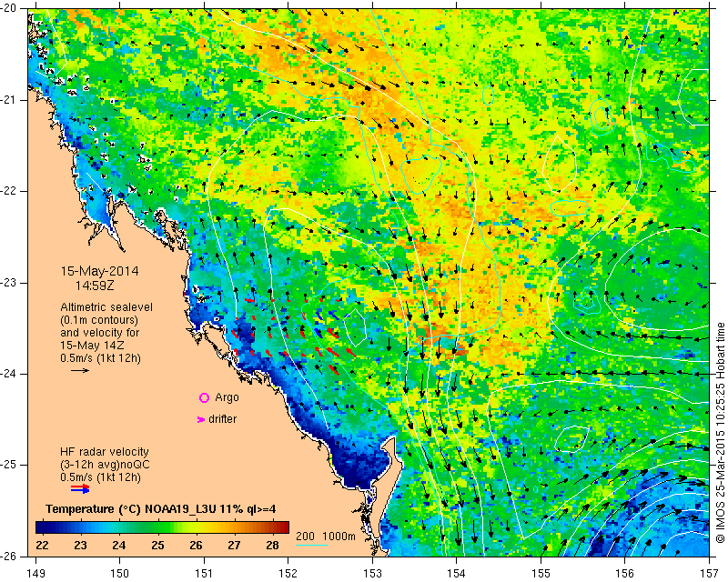728x582 pixels.
Task: Click colorbar tick label 23
Action: click(80, 545)
